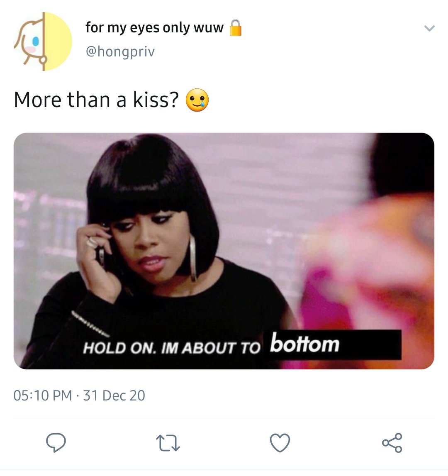The image size is (448, 476).
Task: Click the 05:10 PM timestamp
Action: [43, 395]
